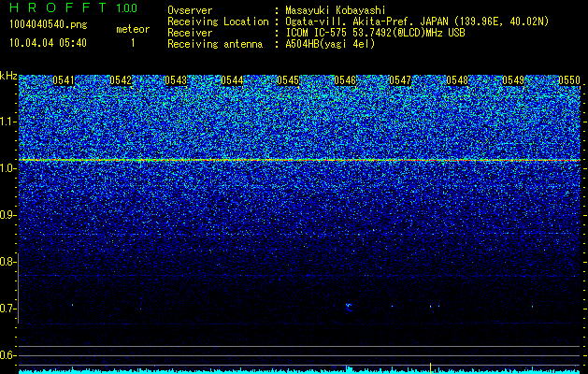Click the 0542 time marker
Image resolution: width=588 pixels, height=374 pixels.
pos(121,80)
